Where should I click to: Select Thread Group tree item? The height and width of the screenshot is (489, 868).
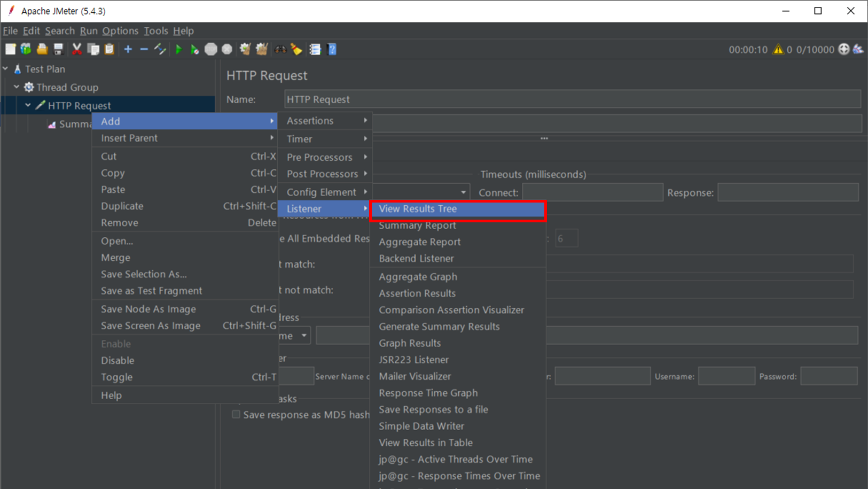click(67, 87)
